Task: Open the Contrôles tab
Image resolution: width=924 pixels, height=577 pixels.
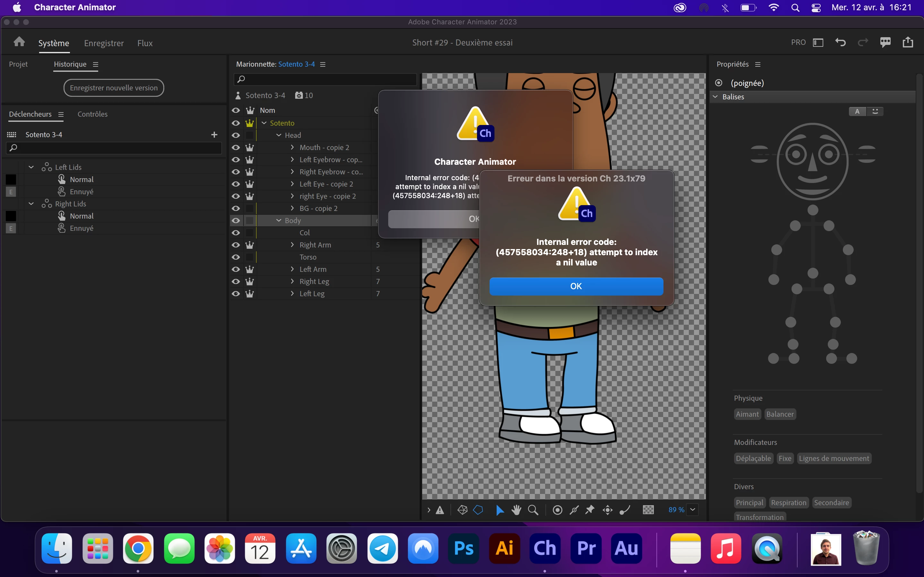Action: (x=92, y=114)
